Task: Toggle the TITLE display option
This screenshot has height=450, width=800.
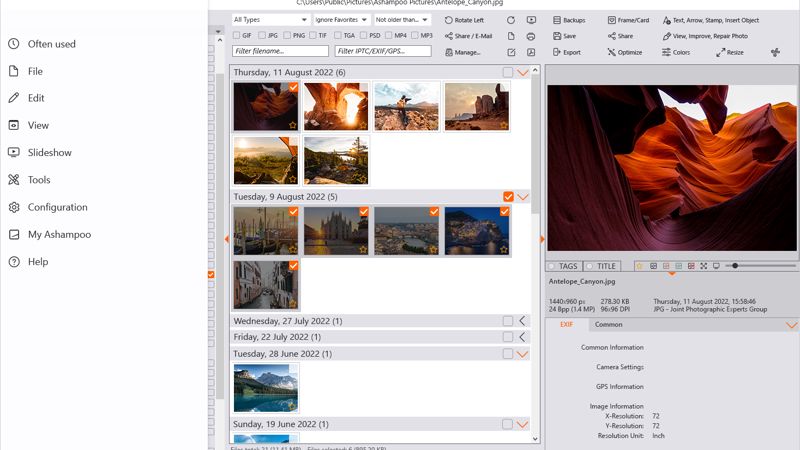Action: coord(601,266)
